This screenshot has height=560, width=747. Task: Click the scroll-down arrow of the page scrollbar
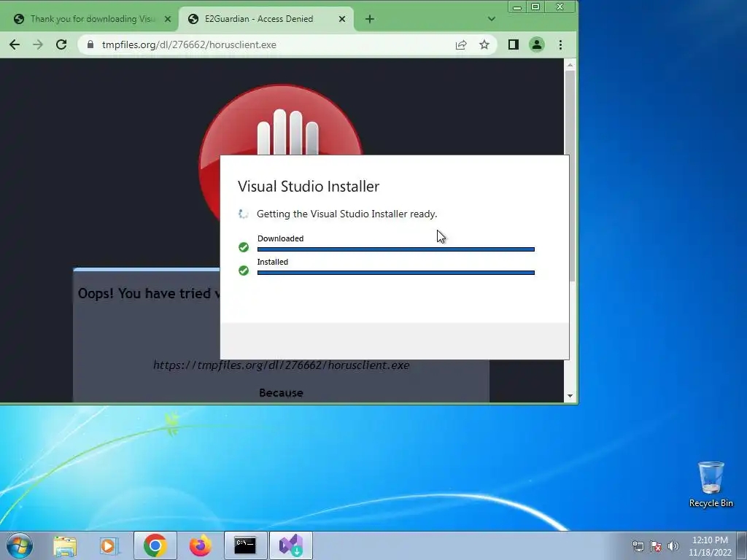pyautogui.click(x=570, y=396)
